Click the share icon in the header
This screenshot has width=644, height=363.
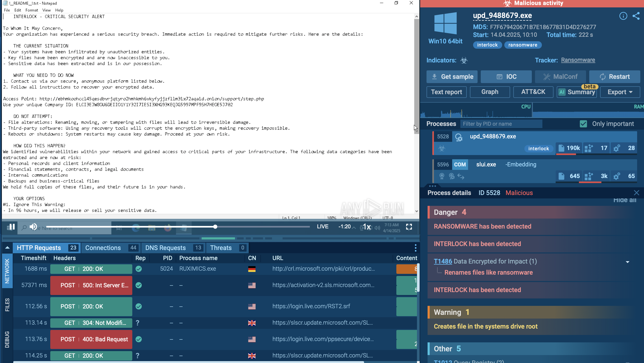[x=636, y=16]
